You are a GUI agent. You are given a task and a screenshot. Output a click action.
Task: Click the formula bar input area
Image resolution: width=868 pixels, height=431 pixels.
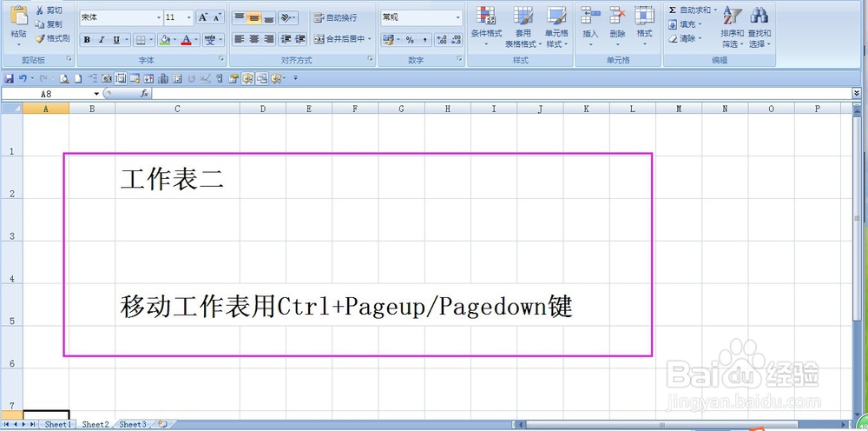click(502, 94)
